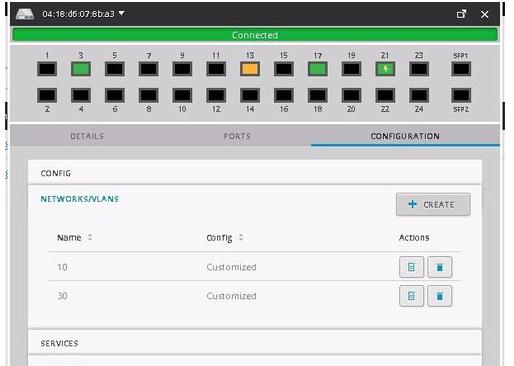This screenshot has height=366, width=514.
Task: Select switch port 12
Action: 216,95
